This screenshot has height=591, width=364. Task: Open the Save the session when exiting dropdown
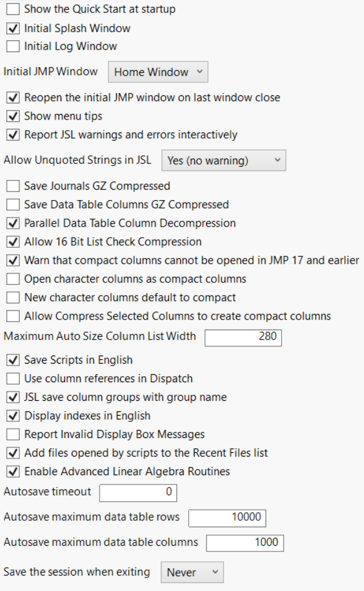192,572
